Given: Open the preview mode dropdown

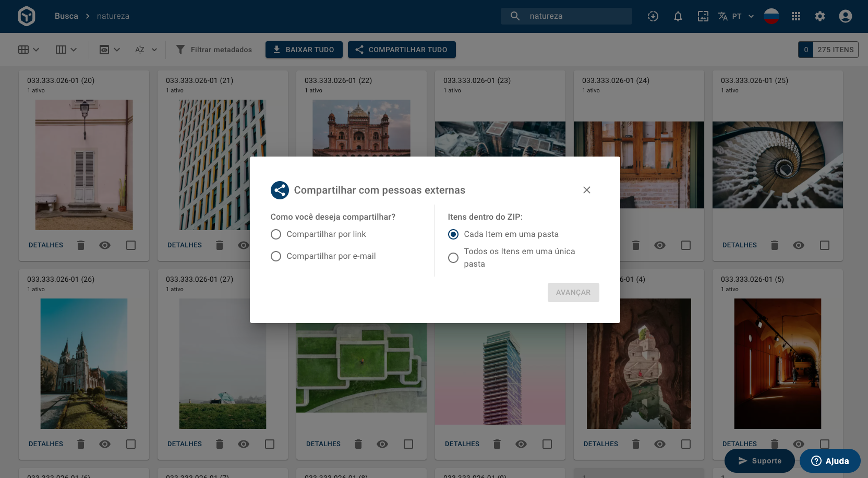Looking at the screenshot, I should tap(110, 50).
